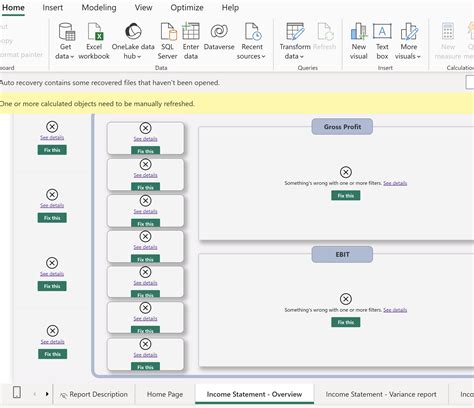Select the Gross Profit title label

(342, 127)
